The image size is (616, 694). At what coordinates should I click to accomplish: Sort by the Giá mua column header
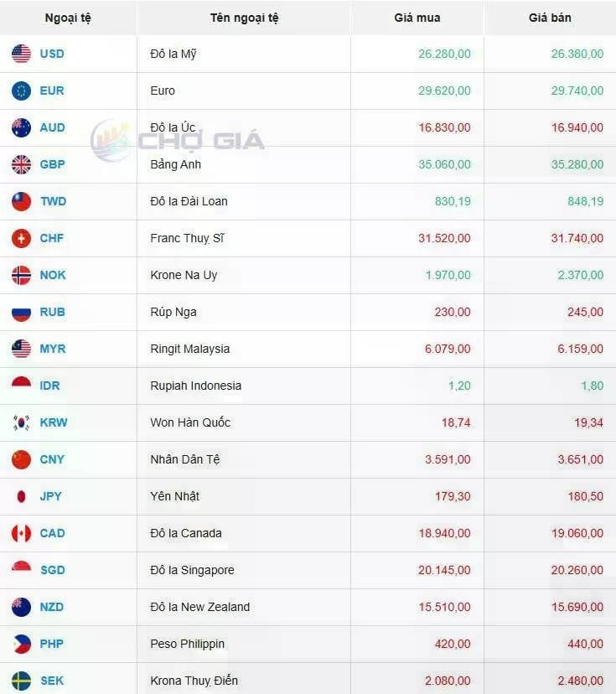417,18
